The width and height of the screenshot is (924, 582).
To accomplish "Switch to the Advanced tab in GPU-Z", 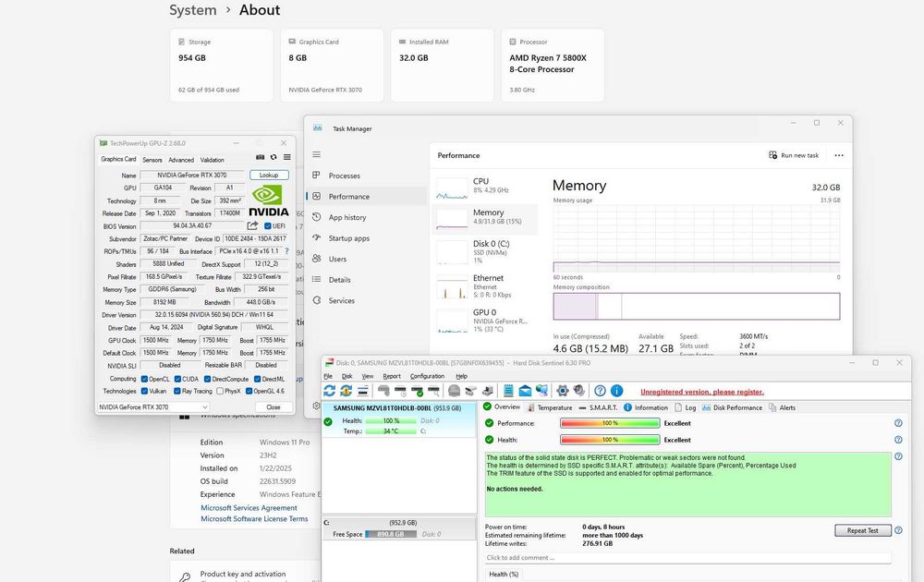I will (x=181, y=160).
